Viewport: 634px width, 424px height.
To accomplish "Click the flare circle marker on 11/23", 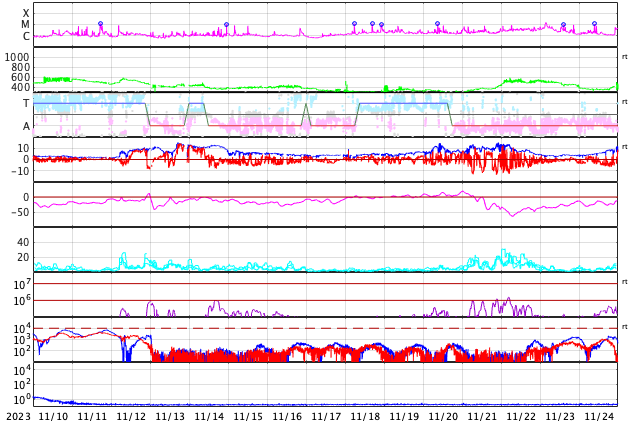I will tap(564, 25).
